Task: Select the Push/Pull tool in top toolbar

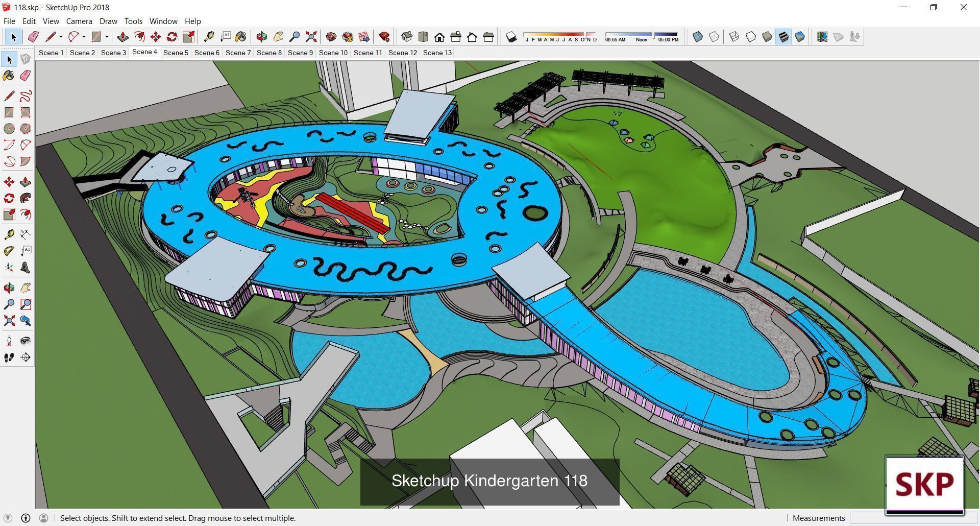Action: pos(122,37)
